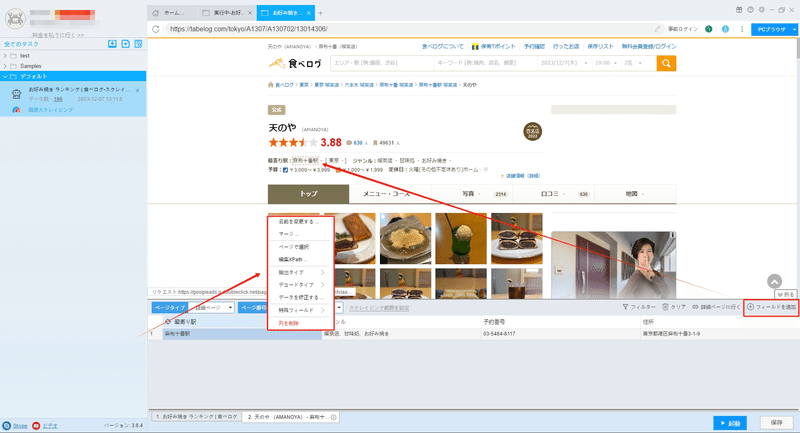The height and width of the screenshot is (433, 800).
Task: Add a new tab with plus icon
Action: tap(320, 13)
